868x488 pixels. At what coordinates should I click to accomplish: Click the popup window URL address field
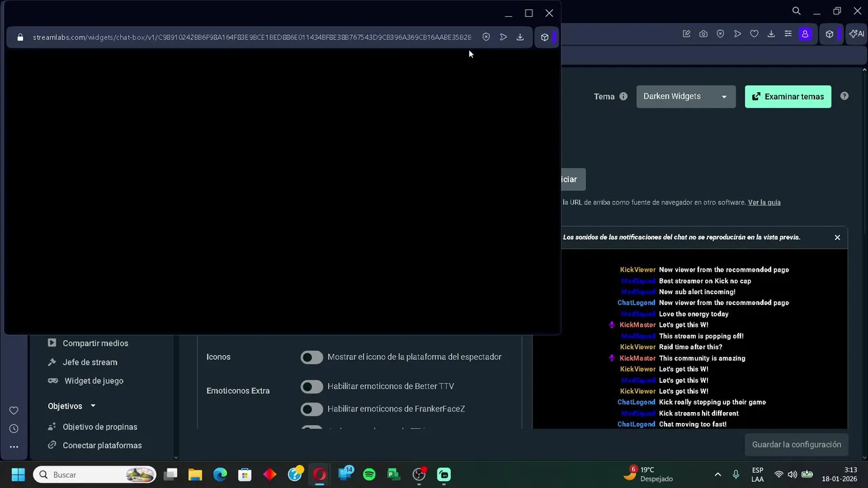tap(252, 37)
